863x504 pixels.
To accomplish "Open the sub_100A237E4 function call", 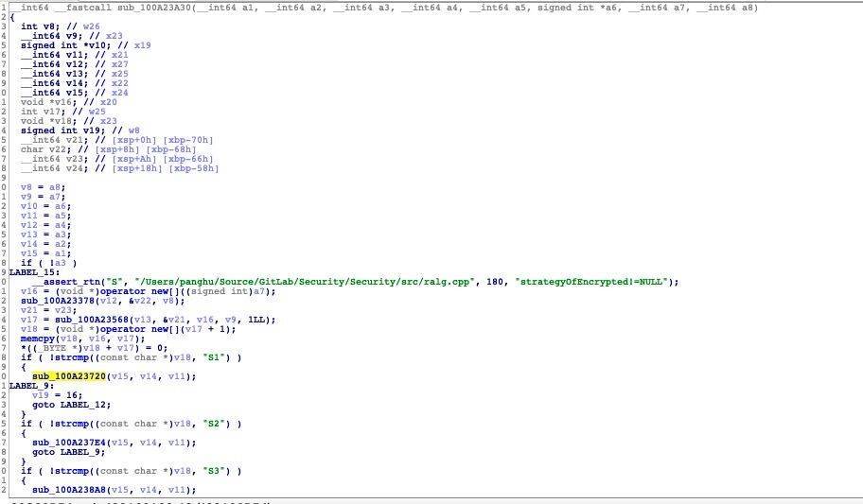I will click(x=69, y=443).
